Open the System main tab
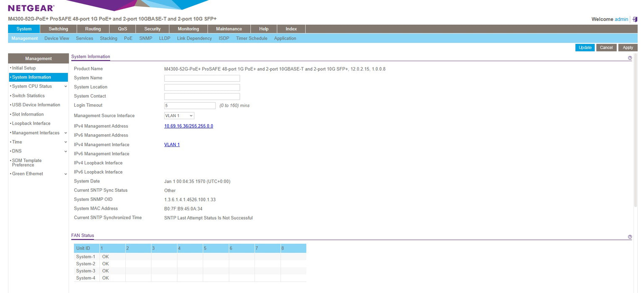Viewport: 644px width, 293px height. tap(24, 29)
